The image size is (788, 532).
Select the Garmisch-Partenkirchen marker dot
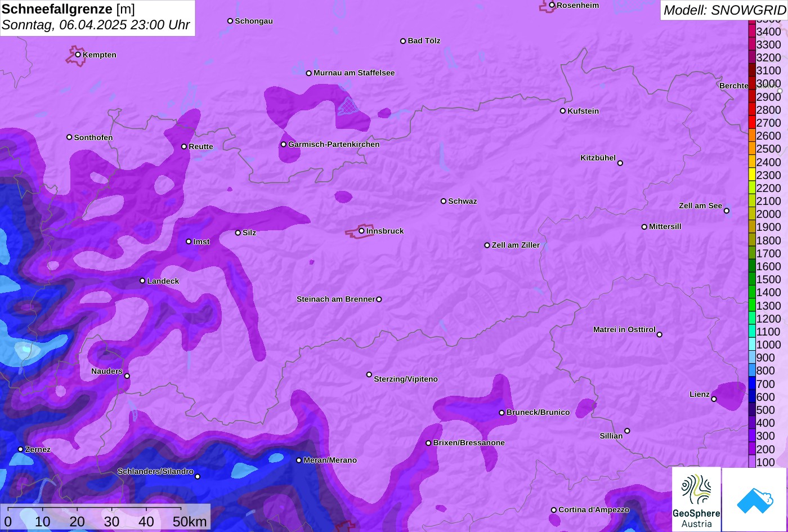(x=284, y=144)
